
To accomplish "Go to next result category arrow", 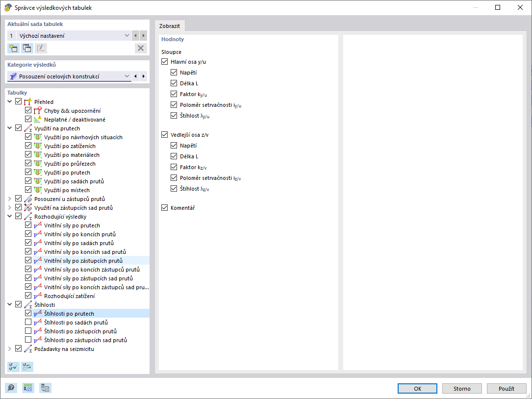I will point(144,76).
